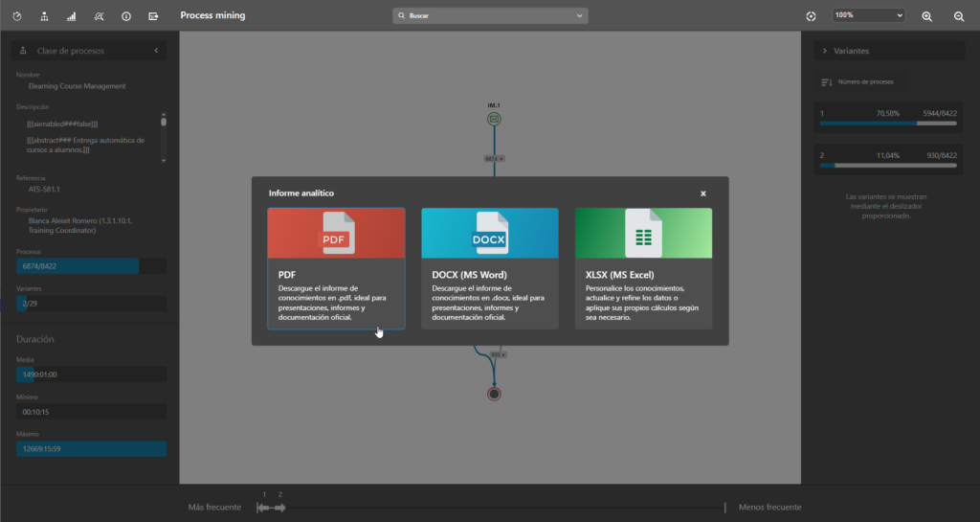
Task: Open the process hierarchy diagram icon
Action: click(44, 16)
